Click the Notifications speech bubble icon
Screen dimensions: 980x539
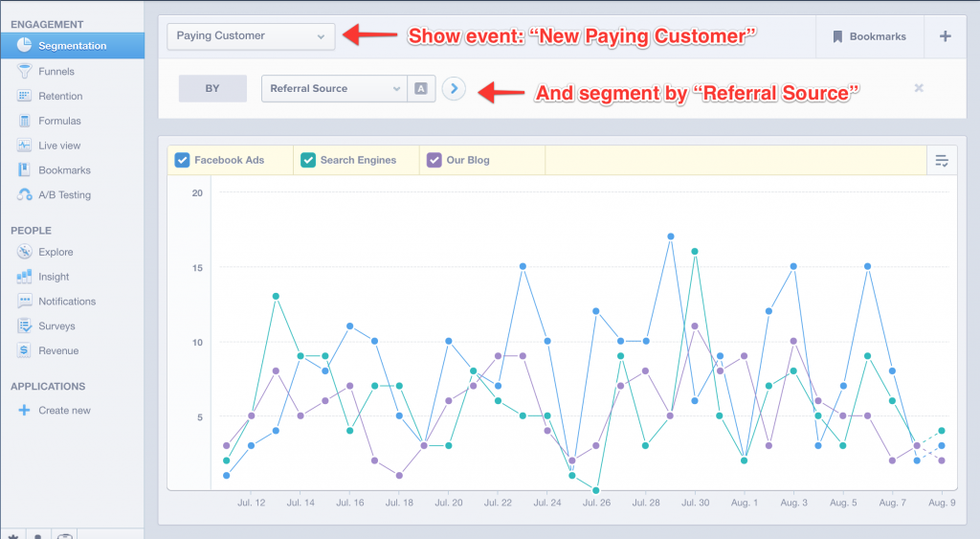click(24, 301)
